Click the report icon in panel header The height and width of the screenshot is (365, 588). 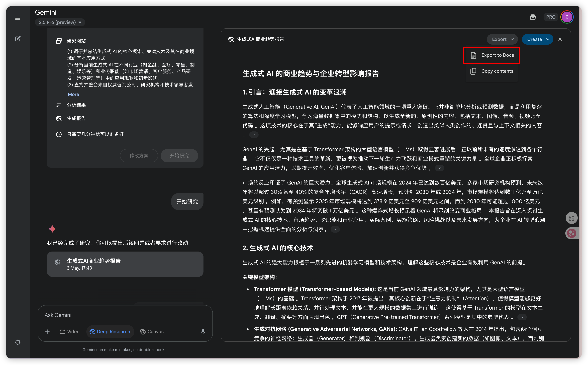(x=231, y=39)
